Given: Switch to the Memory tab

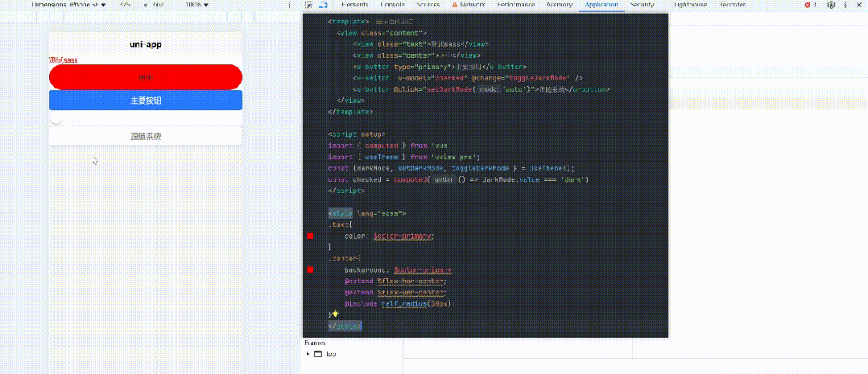Looking at the screenshot, I should click(x=559, y=5).
